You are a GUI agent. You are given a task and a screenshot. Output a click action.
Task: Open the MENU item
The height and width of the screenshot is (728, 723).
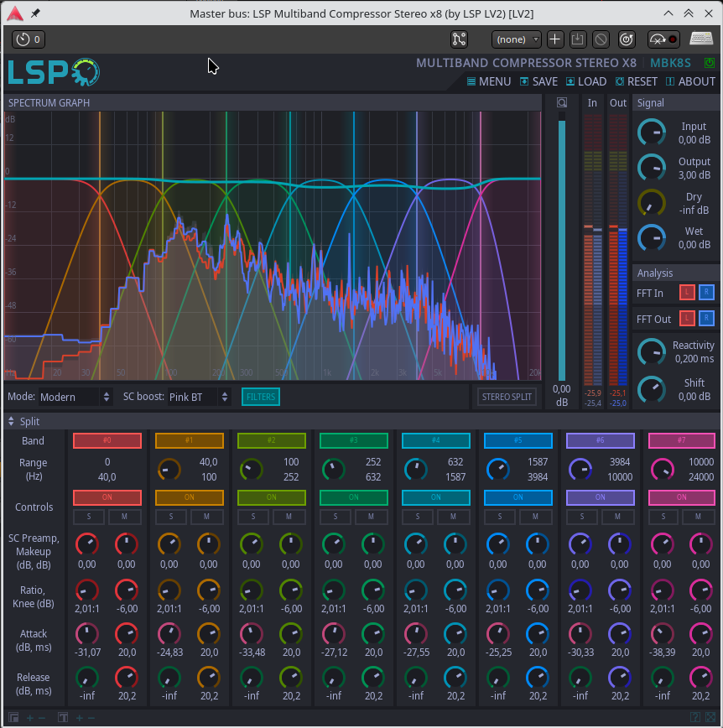tap(489, 81)
